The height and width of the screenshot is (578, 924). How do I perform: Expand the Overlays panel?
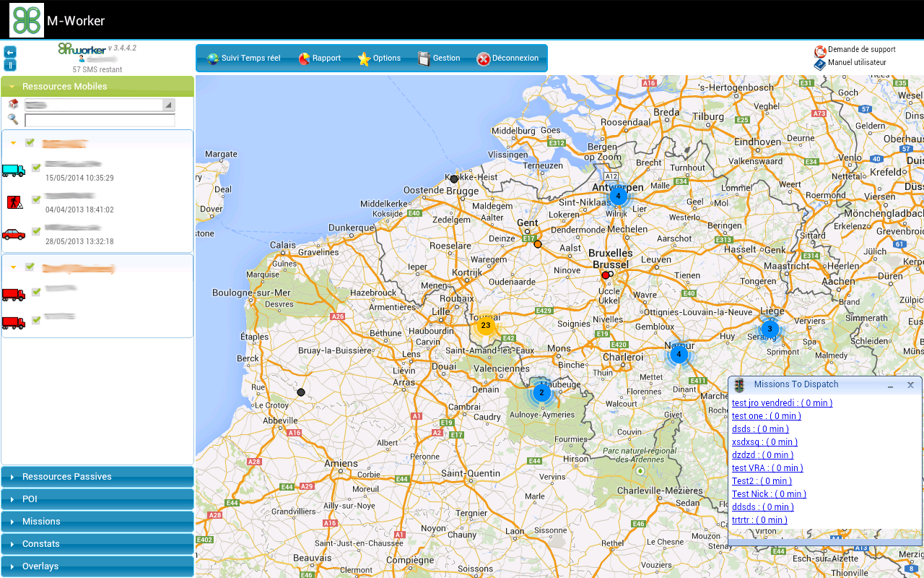[97, 566]
